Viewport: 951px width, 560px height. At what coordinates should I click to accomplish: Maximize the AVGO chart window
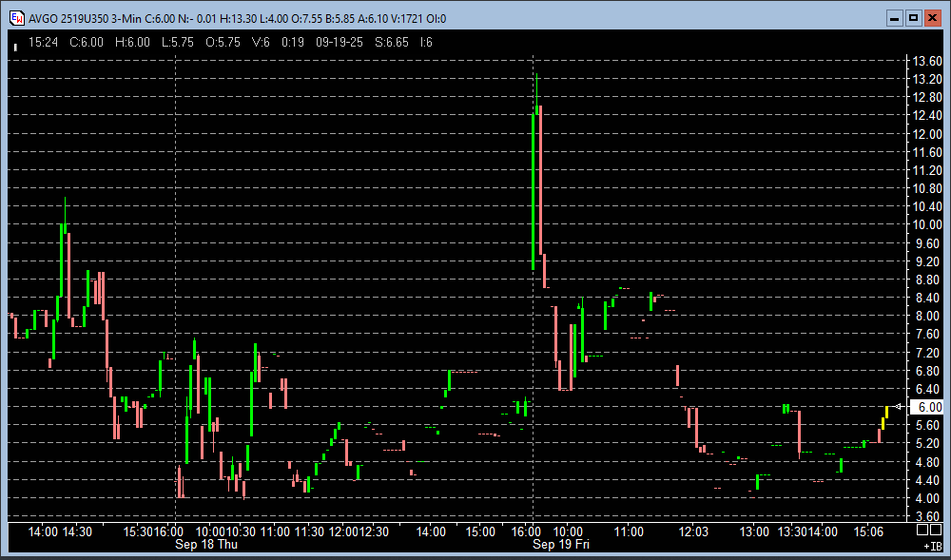(x=913, y=18)
